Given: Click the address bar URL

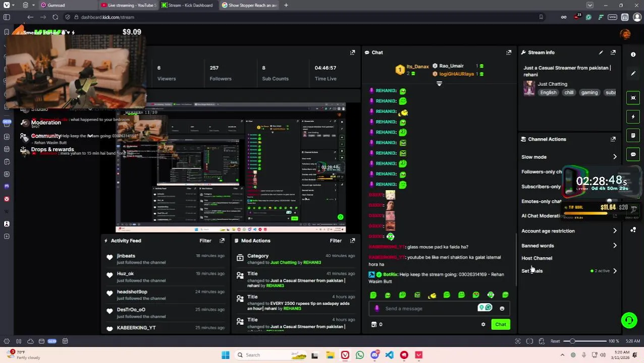Looking at the screenshot, I should tap(108, 17).
